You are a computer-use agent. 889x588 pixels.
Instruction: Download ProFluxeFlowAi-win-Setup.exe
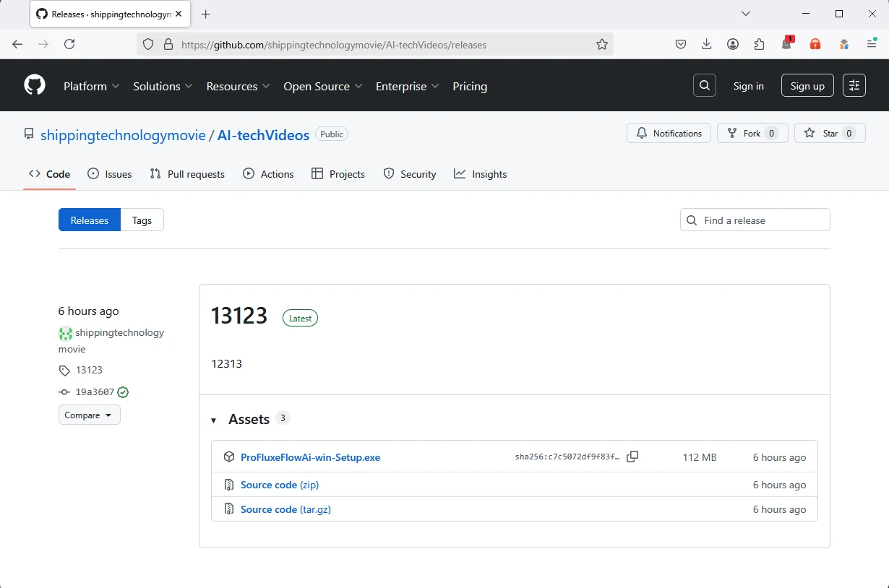[x=310, y=457]
